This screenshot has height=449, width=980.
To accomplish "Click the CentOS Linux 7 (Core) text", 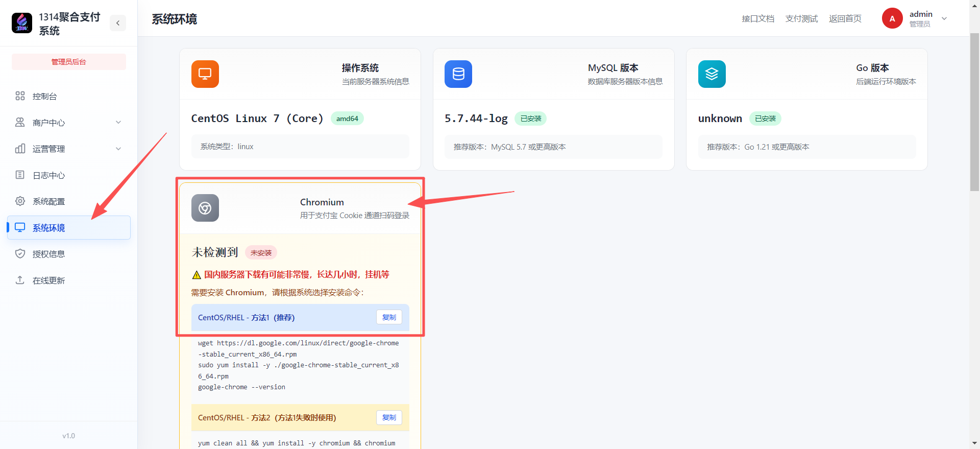I will point(257,119).
